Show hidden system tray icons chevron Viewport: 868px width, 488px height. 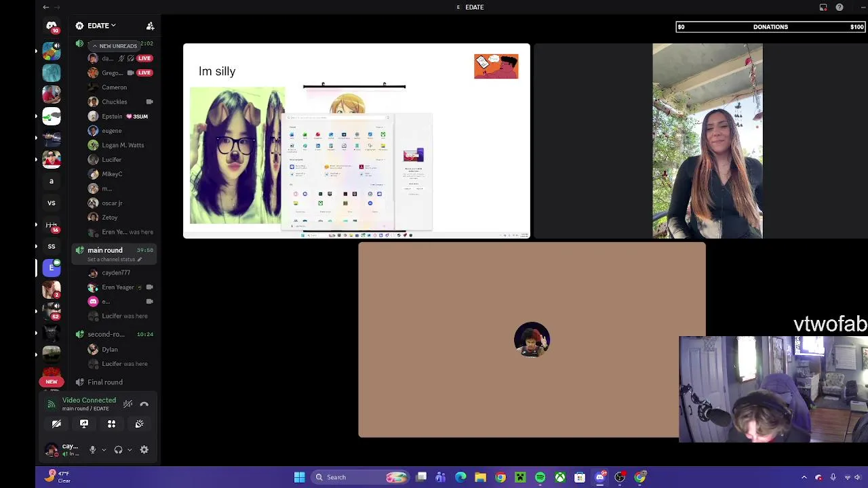(804, 477)
